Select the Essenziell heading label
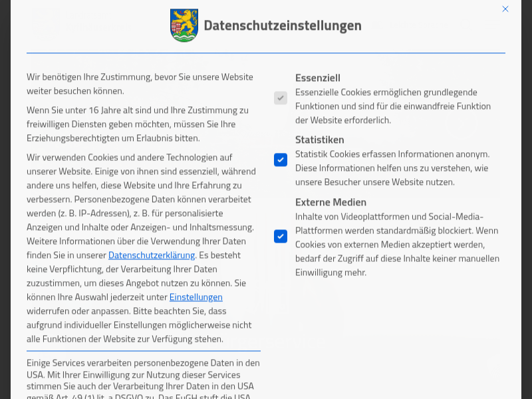 tap(318, 78)
